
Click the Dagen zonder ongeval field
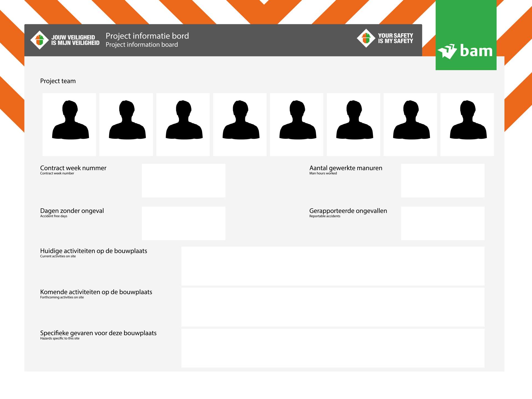coord(183,223)
